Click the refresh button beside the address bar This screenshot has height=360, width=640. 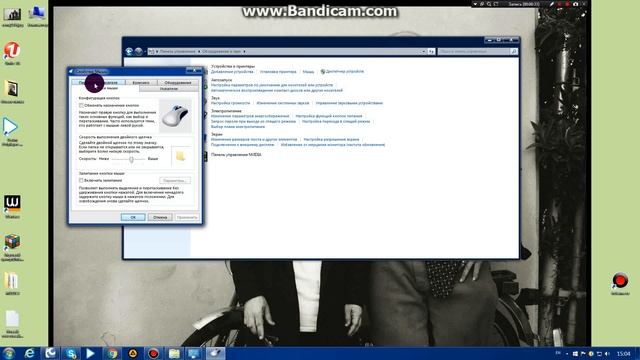[431, 51]
